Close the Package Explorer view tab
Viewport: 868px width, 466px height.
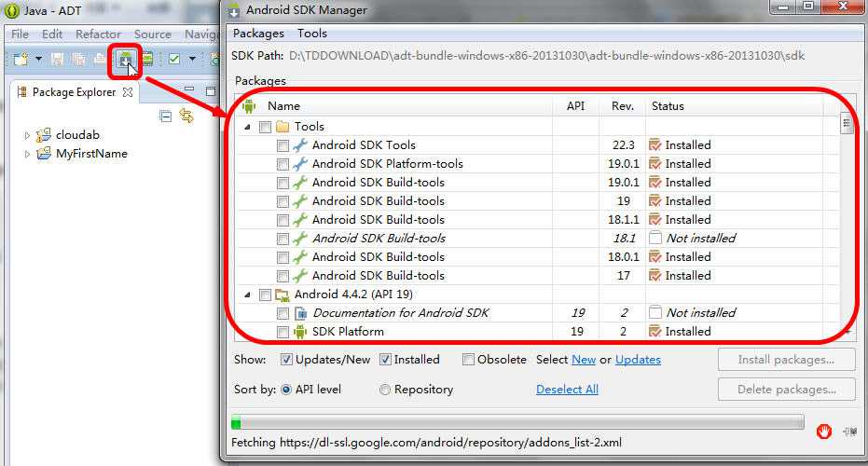(x=128, y=92)
